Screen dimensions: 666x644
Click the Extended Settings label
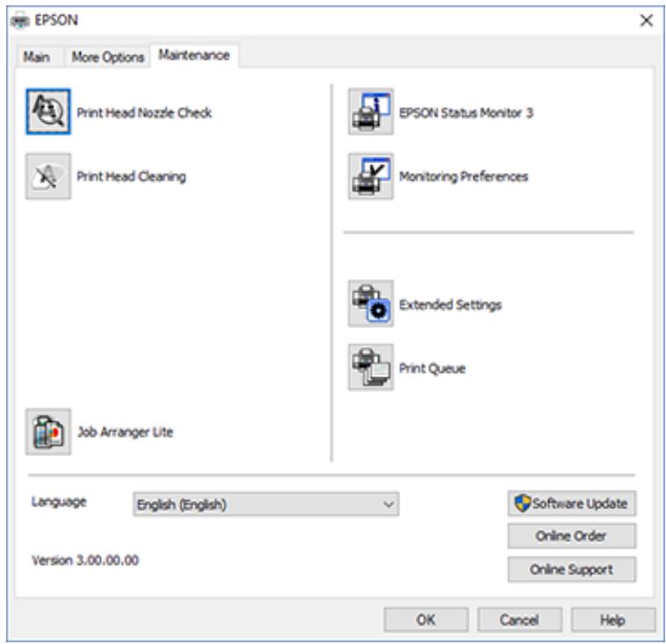point(450,304)
